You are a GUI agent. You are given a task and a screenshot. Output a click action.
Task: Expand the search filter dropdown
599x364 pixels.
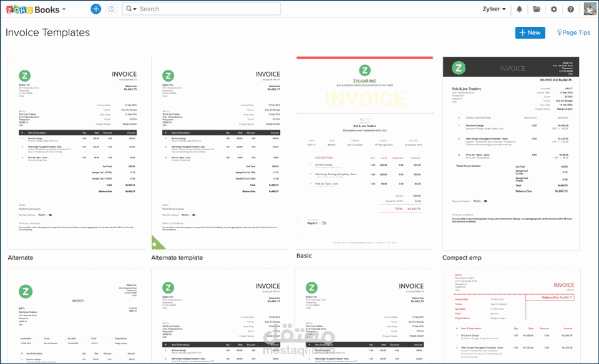[x=131, y=9]
